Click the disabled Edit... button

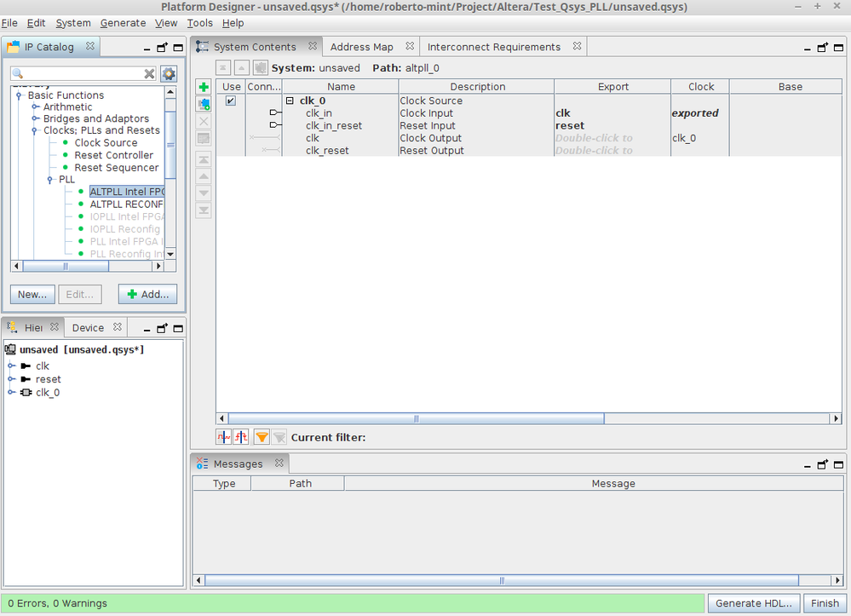click(x=80, y=294)
